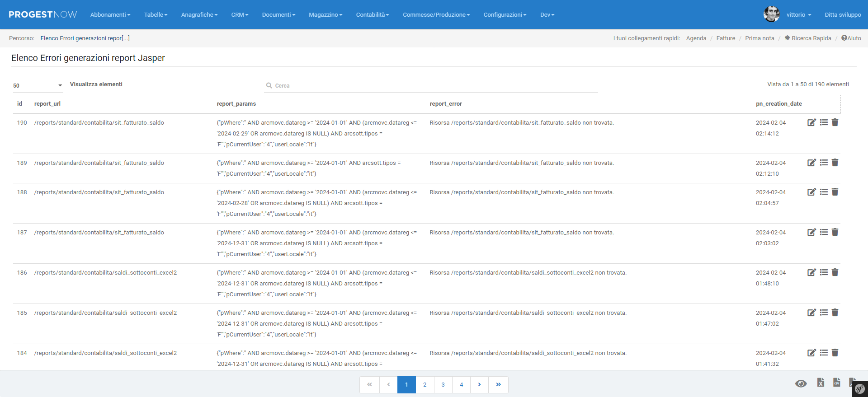This screenshot has width=868, height=397.
Task: Open the 50 elements per page dropdown
Action: [38, 85]
